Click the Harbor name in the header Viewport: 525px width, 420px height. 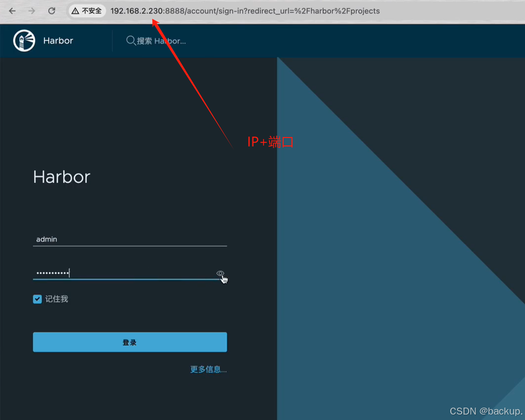(58, 41)
